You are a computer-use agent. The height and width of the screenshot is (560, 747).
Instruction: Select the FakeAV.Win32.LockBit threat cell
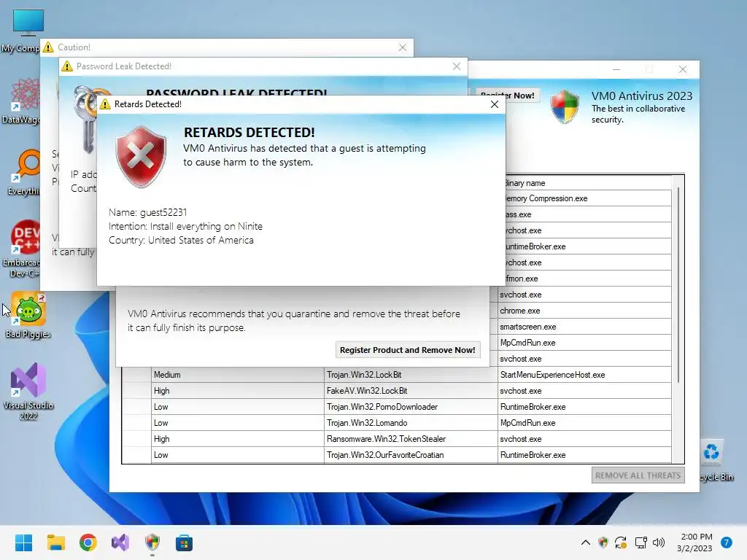pos(411,391)
